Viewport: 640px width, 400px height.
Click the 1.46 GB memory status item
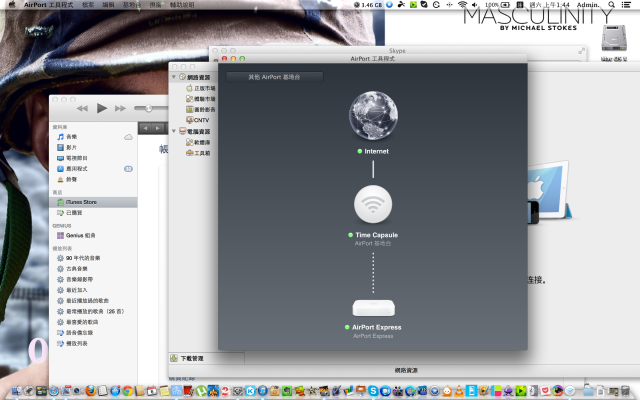coord(368,5)
